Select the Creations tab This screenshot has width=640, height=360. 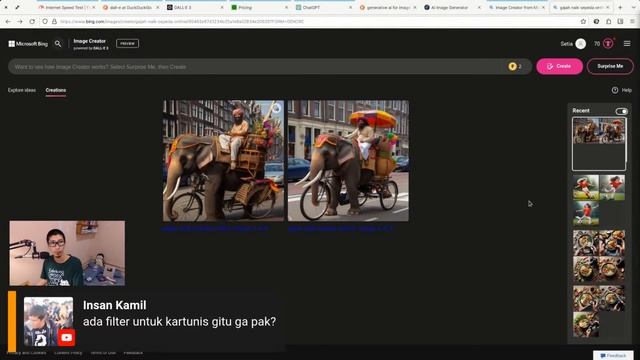tap(56, 90)
